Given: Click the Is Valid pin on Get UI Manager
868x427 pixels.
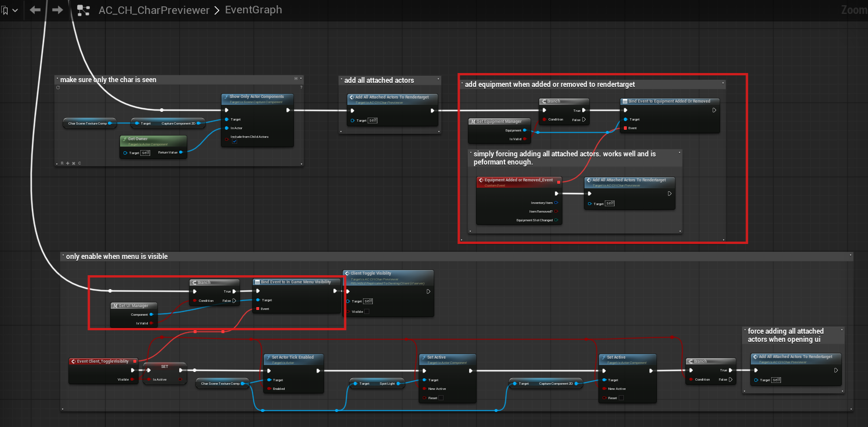Looking at the screenshot, I should tap(151, 323).
